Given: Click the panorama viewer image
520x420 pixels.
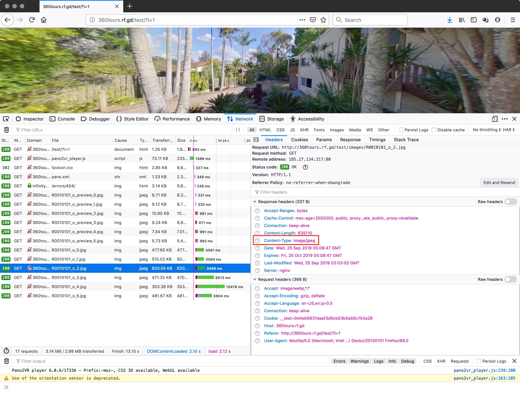Looking at the screenshot, I should 260,70.
